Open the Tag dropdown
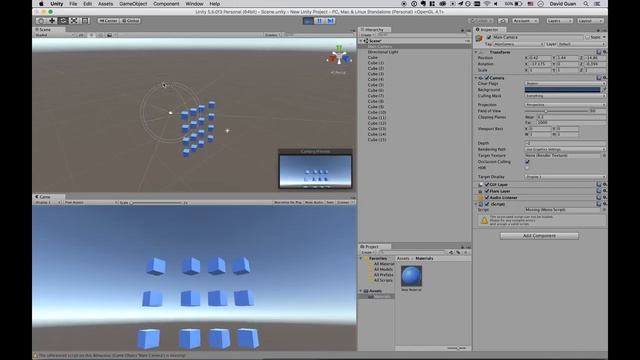 518,44
